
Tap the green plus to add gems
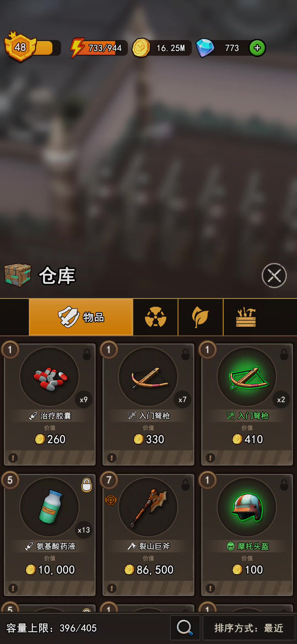click(257, 48)
